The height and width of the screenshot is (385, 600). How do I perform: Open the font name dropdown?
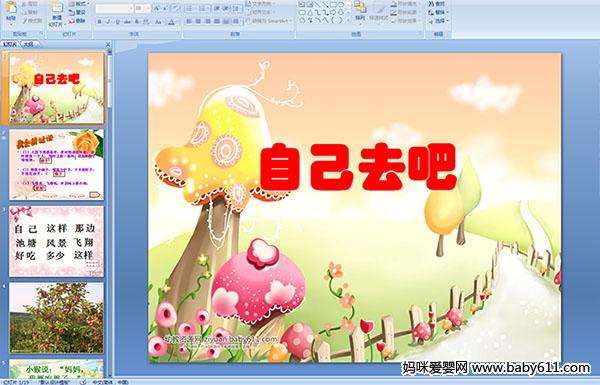(x=114, y=8)
